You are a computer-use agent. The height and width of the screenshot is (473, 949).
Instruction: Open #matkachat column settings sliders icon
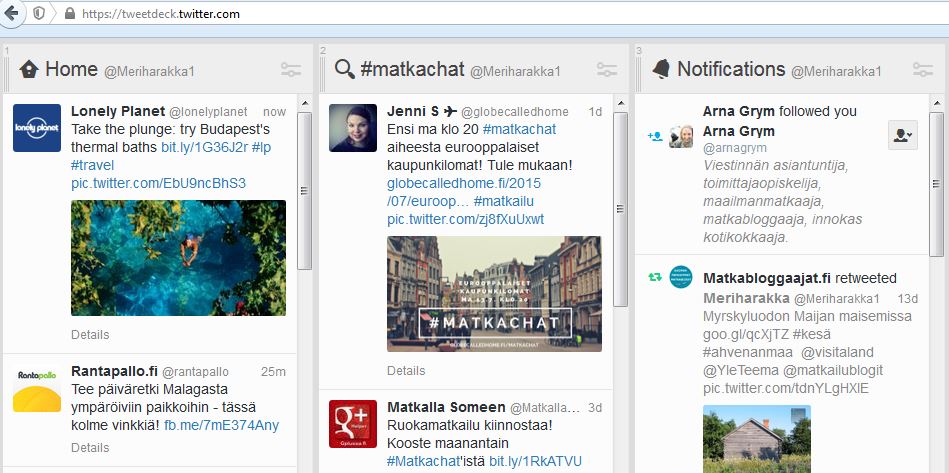607,70
